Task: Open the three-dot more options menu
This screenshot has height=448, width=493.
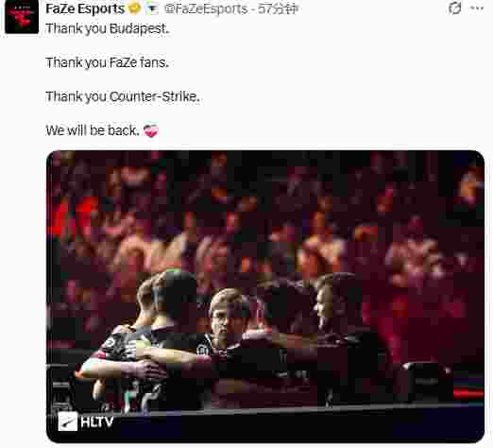Action: pyautogui.click(x=477, y=9)
